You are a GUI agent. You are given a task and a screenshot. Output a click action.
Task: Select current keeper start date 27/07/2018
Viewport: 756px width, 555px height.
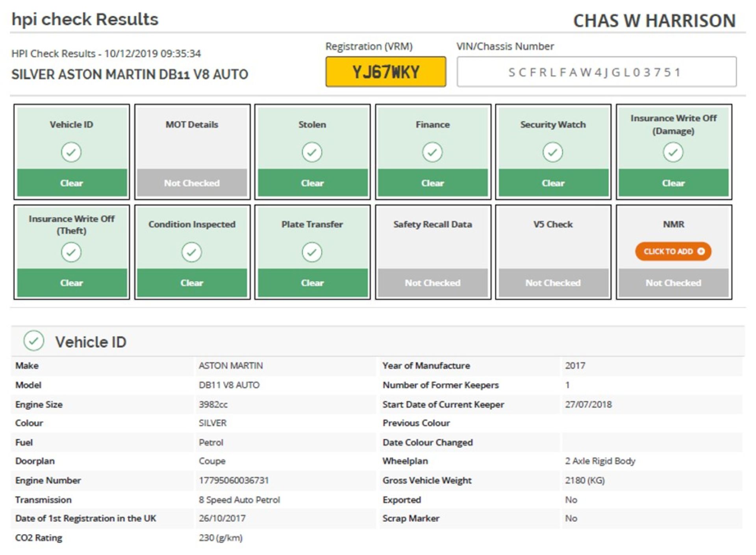589,404
